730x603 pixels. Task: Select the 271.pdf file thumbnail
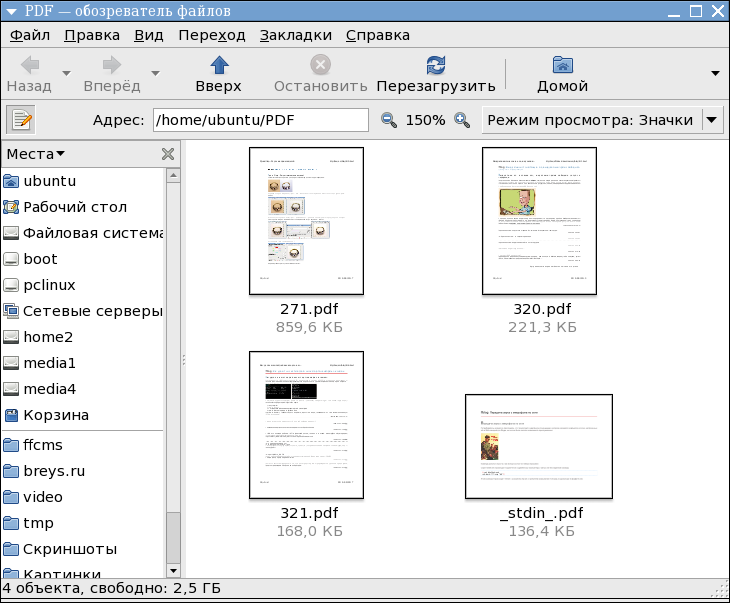(306, 221)
